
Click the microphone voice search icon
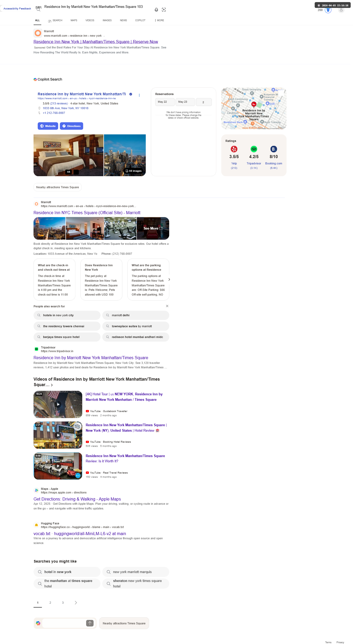point(156,10)
